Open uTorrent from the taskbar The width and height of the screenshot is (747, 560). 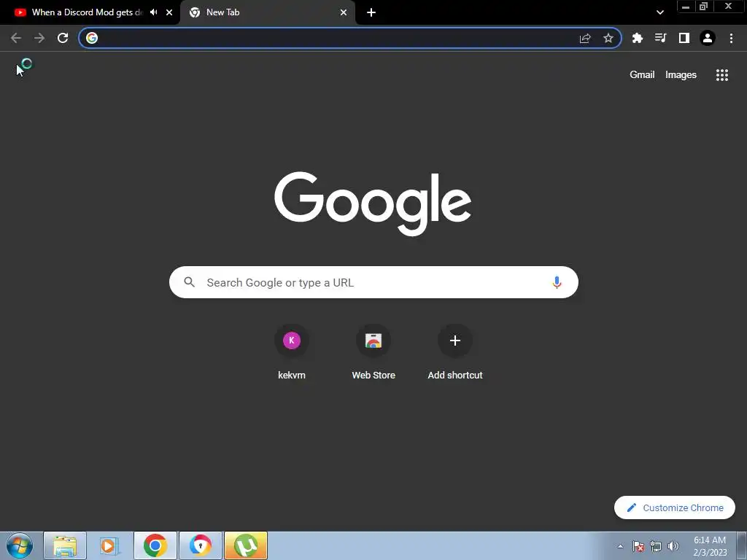pyautogui.click(x=246, y=545)
